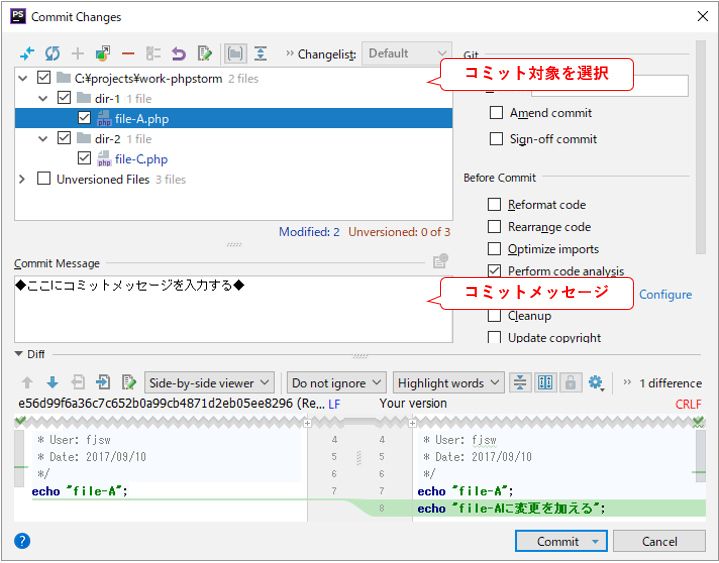Click the Configure link
This screenshot has width=719, height=563.
pos(665,294)
